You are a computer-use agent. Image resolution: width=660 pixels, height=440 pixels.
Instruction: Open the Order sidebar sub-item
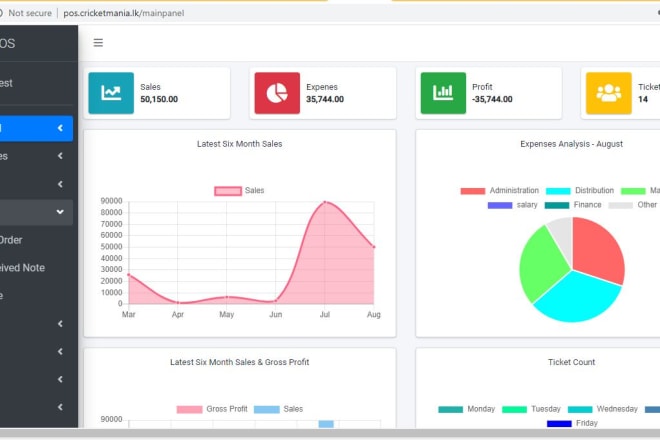[x=11, y=240]
